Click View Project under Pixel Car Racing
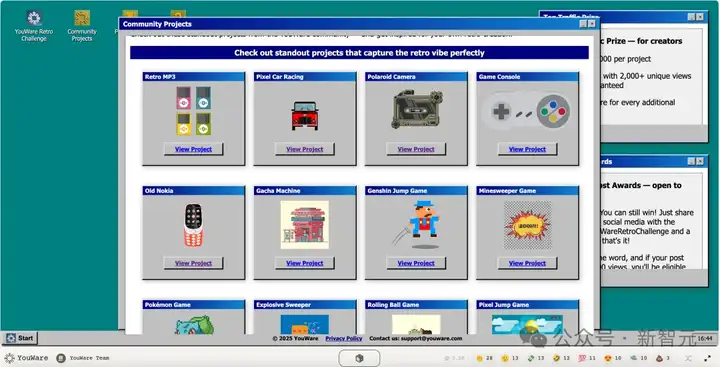 (304, 149)
